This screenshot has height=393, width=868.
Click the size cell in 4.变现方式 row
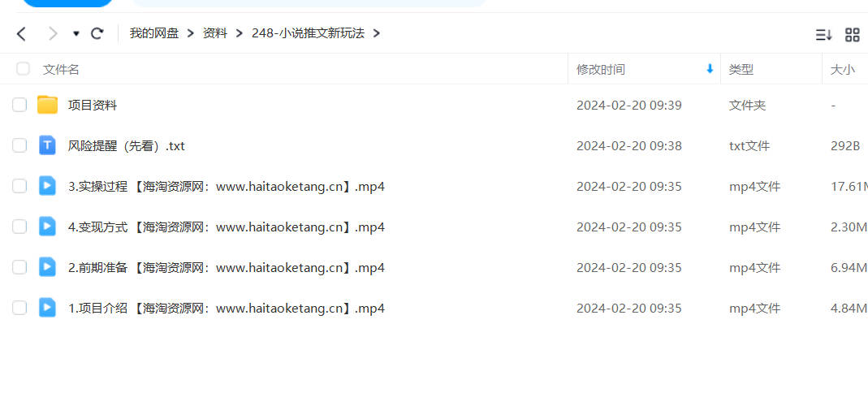[849, 227]
